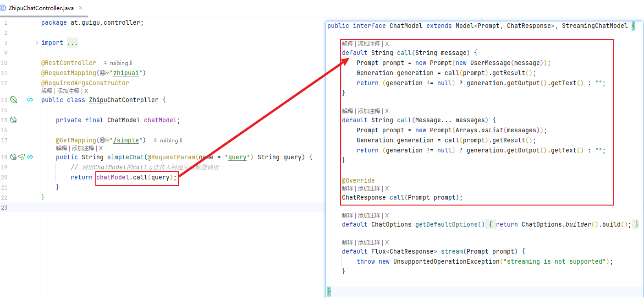Click 添加注释 above getDefaultOptions
The image size is (644, 298).
369,216
